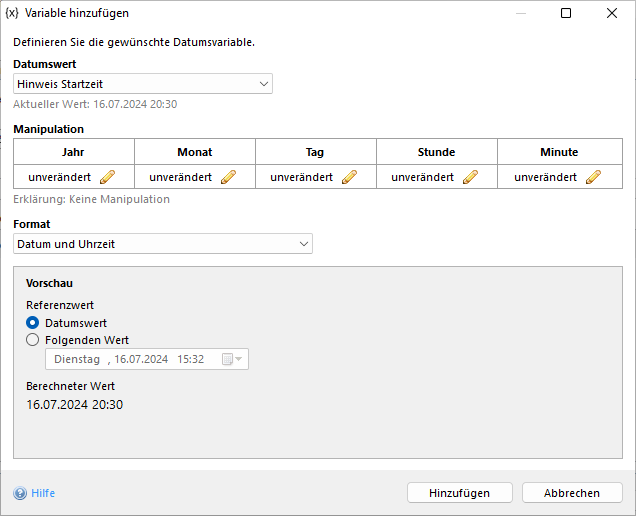This screenshot has height=516, width=636.
Task: Edit the Tag manipulation pencil icon
Action: (349, 177)
